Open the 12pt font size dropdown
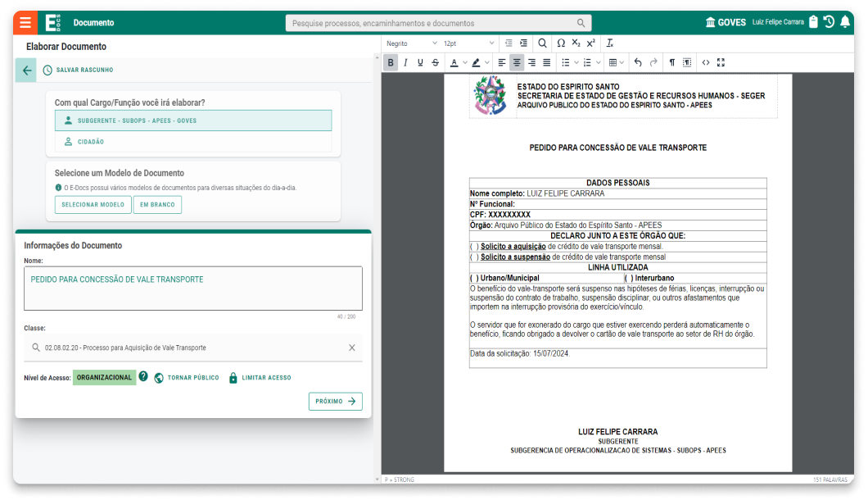 459,42
